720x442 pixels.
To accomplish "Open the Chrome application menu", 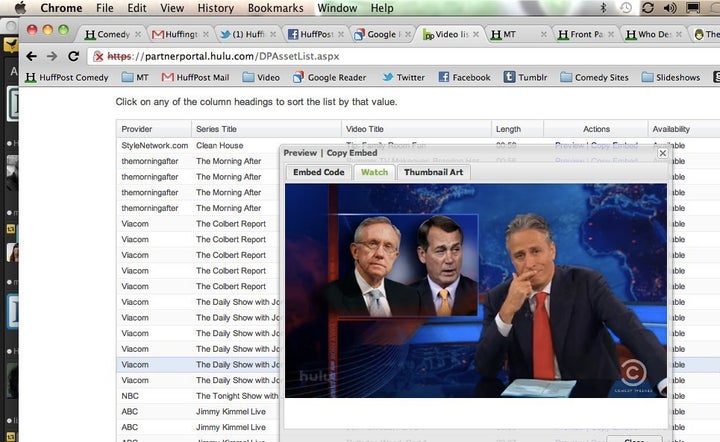I will [x=61, y=8].
